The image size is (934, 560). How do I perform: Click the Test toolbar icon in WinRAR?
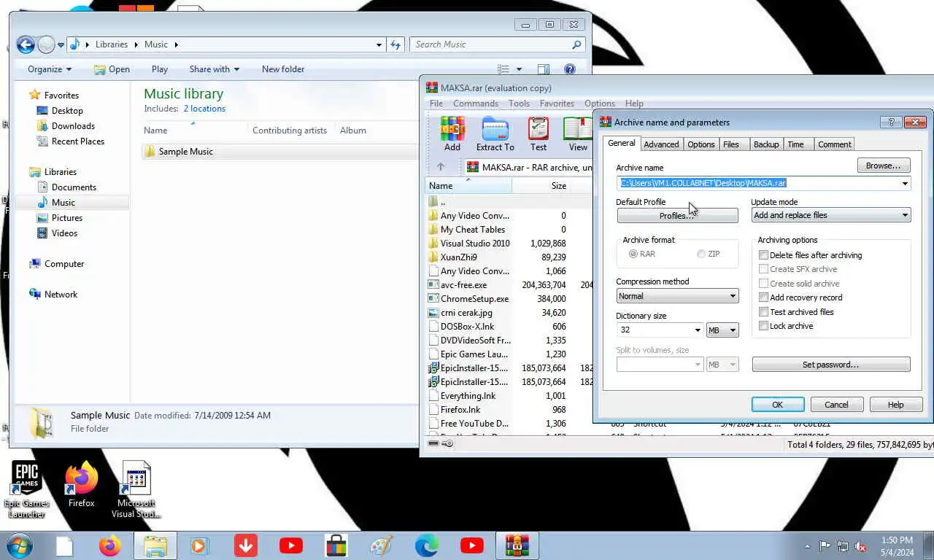pos(539,134)
